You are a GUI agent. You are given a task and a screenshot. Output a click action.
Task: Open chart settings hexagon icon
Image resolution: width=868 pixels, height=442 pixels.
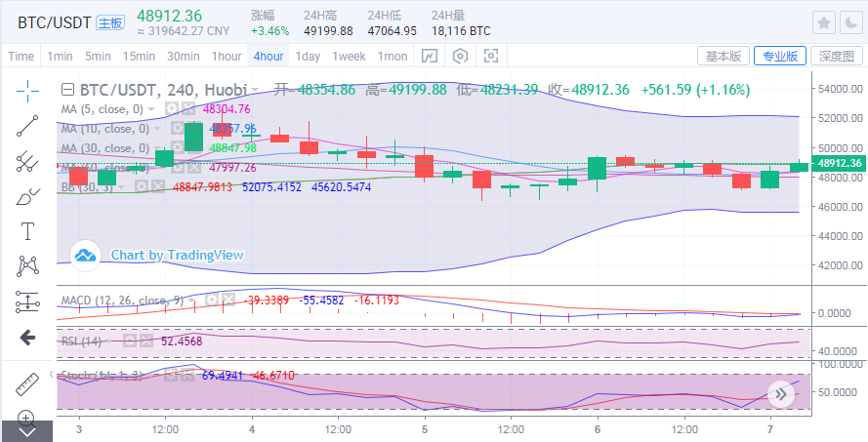[461, 56]
